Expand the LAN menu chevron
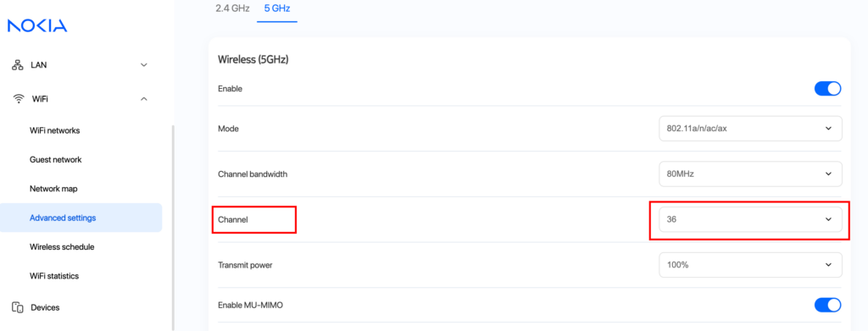 [144, 65]
